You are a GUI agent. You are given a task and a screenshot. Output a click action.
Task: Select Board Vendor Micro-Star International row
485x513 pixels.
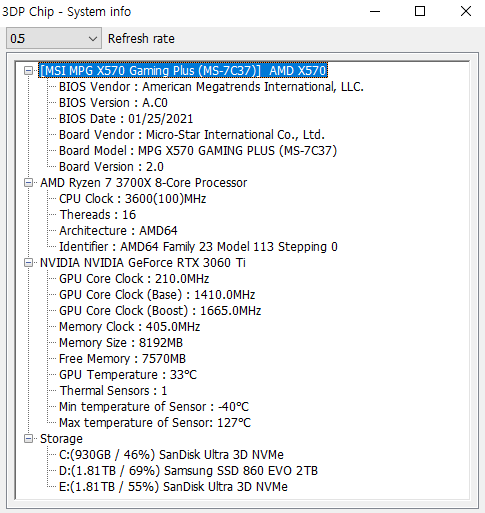[x=192, y=135]
